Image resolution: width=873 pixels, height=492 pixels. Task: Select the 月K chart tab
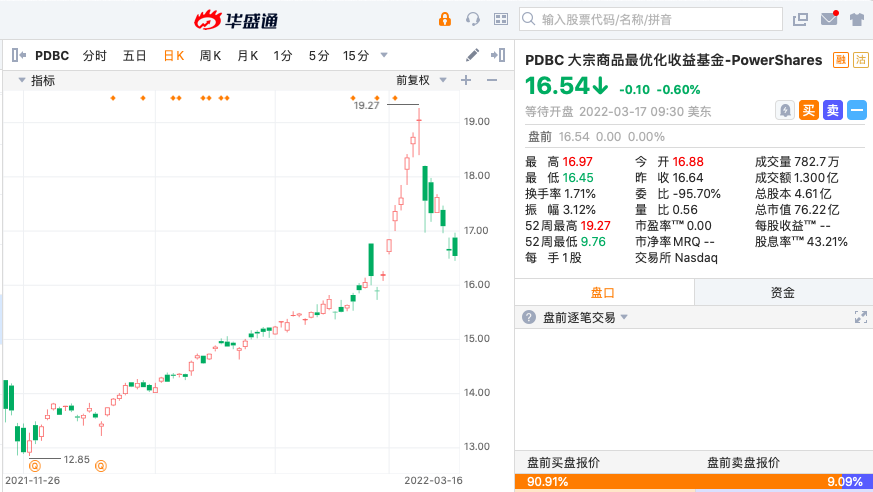247,56
